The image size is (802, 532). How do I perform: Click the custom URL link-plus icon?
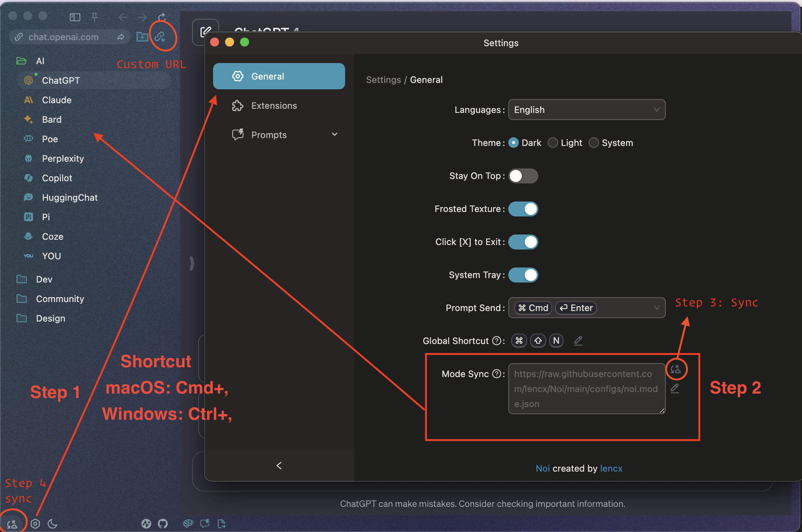(160, 36)
